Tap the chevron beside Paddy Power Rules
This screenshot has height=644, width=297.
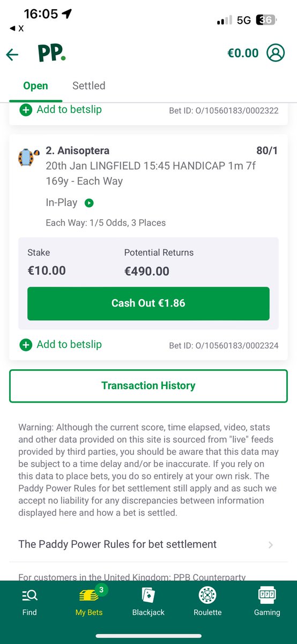(x=271, y=545)
